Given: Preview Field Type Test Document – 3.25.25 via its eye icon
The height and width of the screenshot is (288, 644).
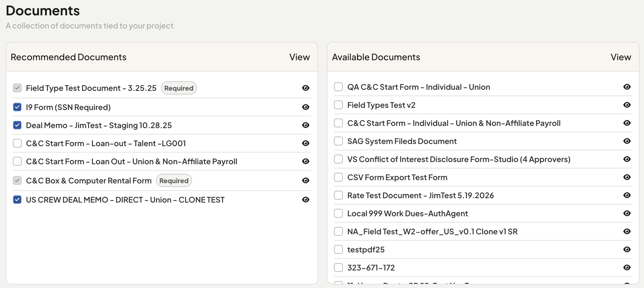Looking at the screenshot, I should [306, 88].
